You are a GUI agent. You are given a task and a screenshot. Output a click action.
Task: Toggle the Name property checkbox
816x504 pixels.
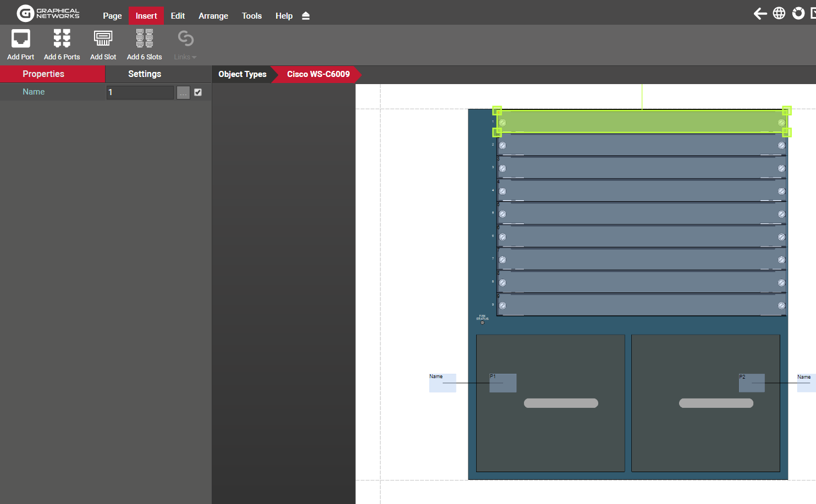click(x=198, y=92)
